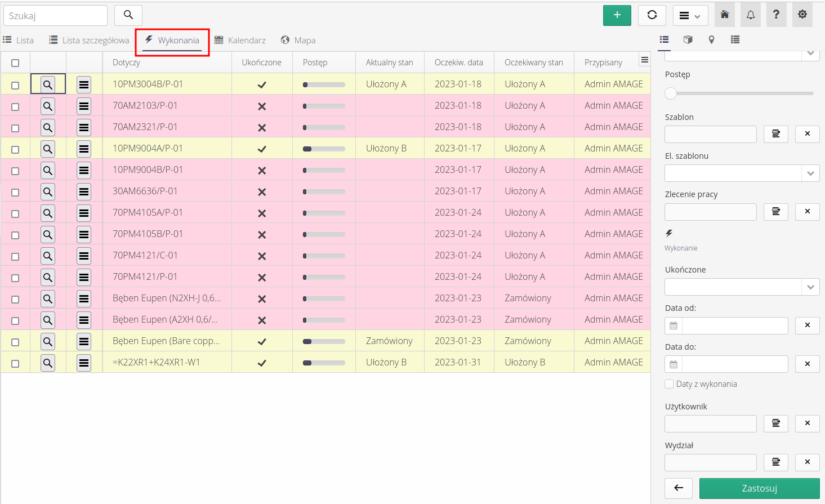Screen dimensions: 825x504
Task: Switch to the Lista szczegółowa tab
Action: click(89, 41)
